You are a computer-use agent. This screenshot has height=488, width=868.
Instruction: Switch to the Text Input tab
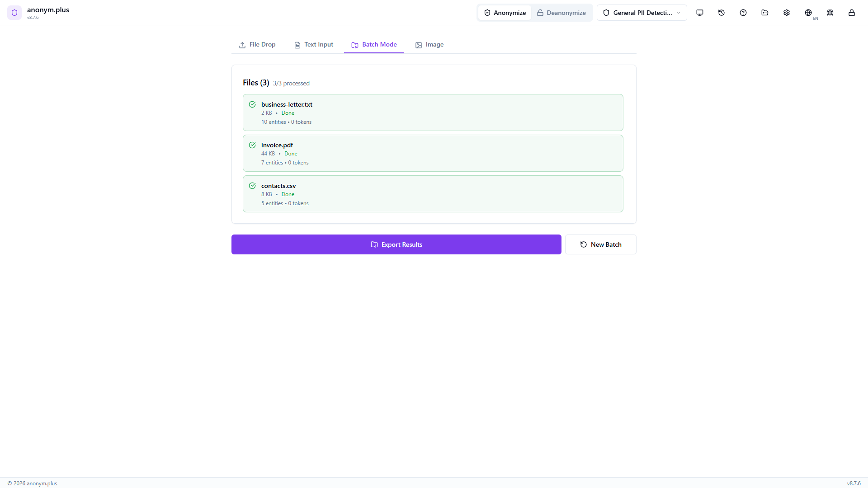[313, 44]
